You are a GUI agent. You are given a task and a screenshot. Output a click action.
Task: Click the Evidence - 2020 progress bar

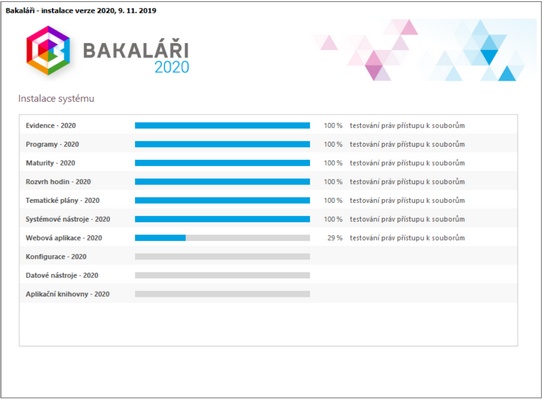coord(222,125)
